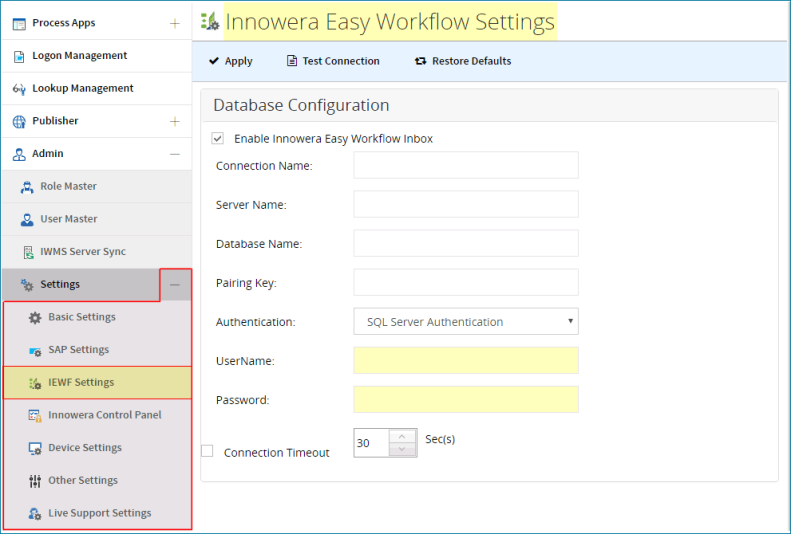The image size is (791, 534).
Task: Click the User Master icon
Action: [27, 220]
